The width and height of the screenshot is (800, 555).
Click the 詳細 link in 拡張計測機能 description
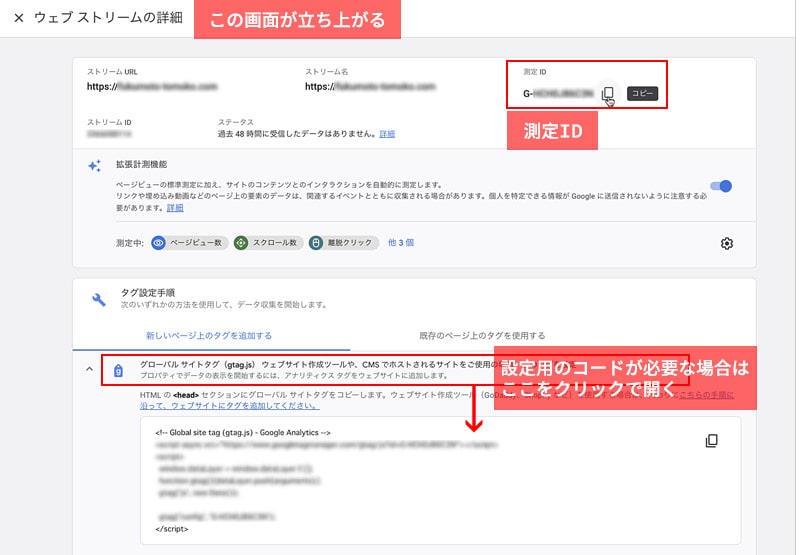pyautogui.click(x=175, y=208)
